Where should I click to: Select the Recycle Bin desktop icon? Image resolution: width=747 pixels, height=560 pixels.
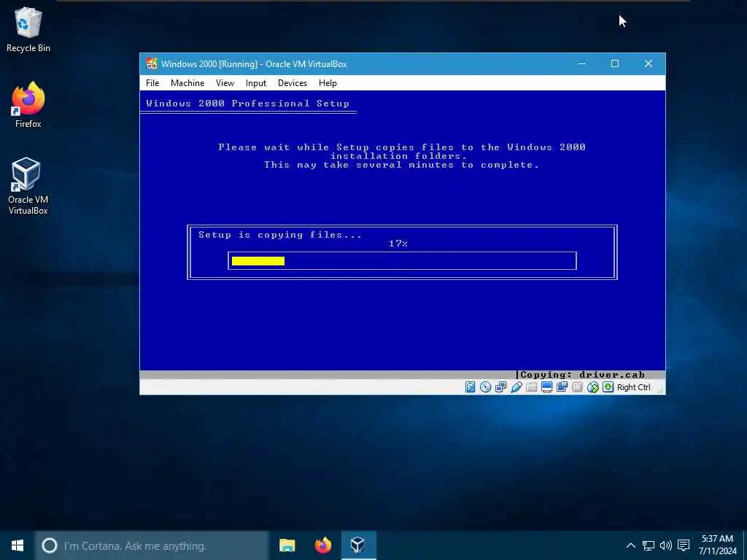coord(28,30)
